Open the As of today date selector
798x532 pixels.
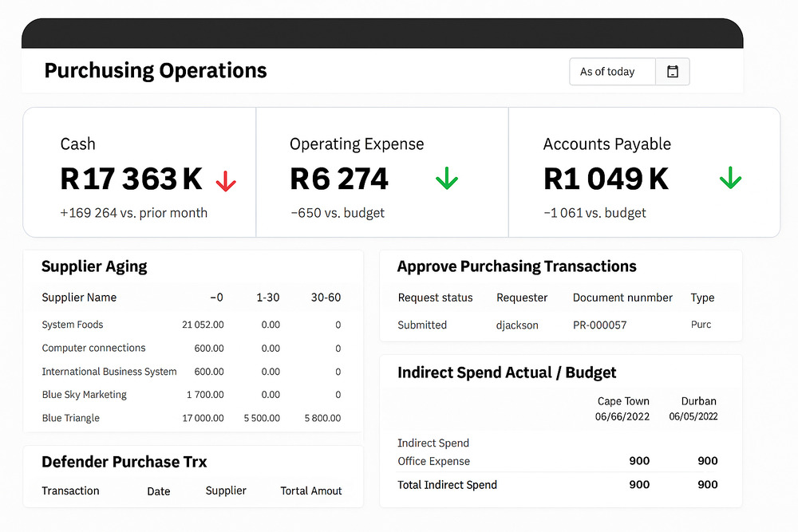tap(611, 71)
